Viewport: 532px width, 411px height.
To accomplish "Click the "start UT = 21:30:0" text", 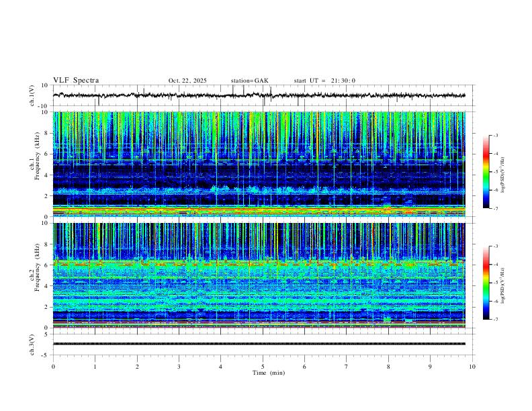I will (324, 81).
